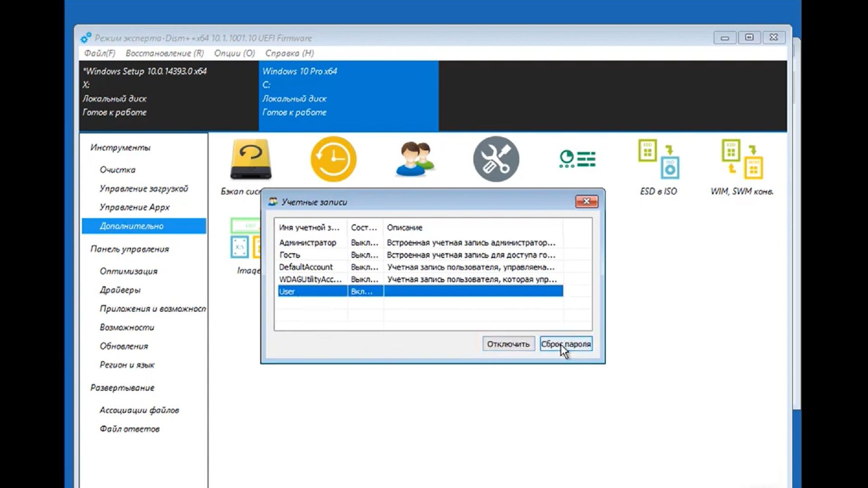
Task: Open Управление загрузкой in sidebar
Action: (143, 188)
